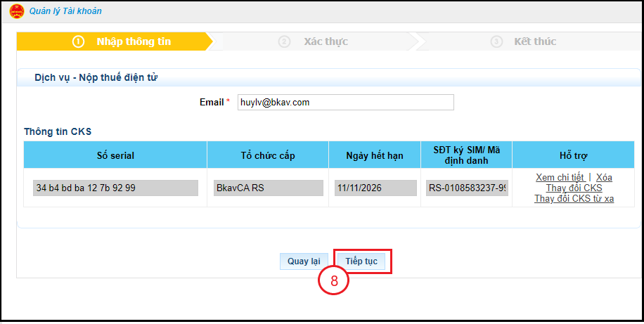Open the 'Xem chi tiết' link
Image resolution: width=644 pixels, height=324 pixels.
click(x=560, y=177)
